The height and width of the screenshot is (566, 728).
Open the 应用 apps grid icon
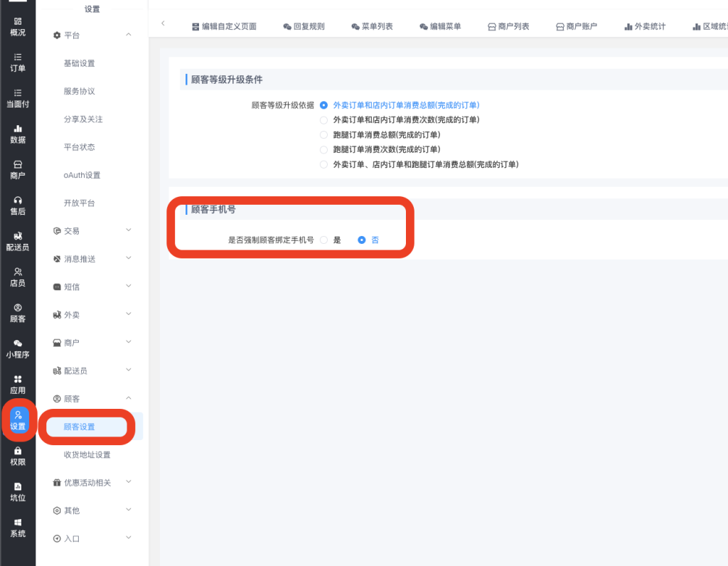[18, 379]
